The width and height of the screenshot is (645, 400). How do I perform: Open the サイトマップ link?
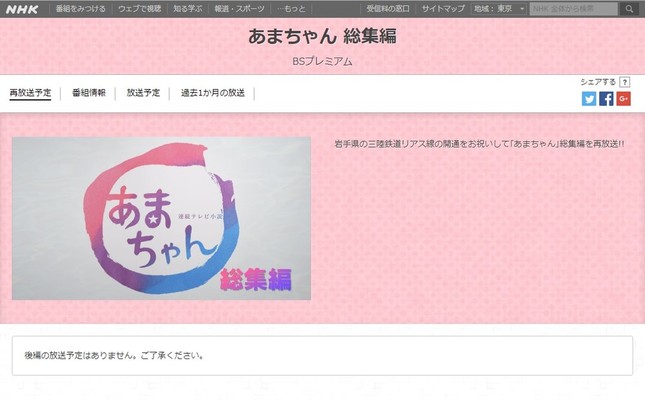443,9
